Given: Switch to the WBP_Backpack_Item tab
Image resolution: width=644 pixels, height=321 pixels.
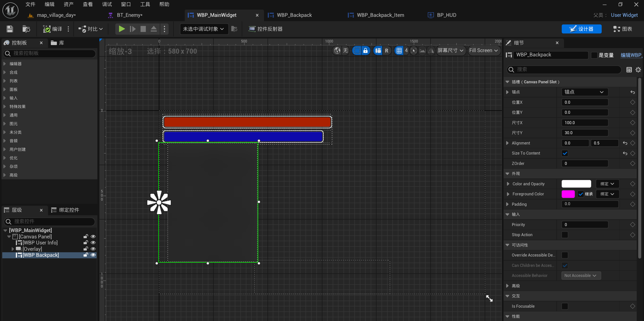Looking at the screenshot, I should point(380,15).
